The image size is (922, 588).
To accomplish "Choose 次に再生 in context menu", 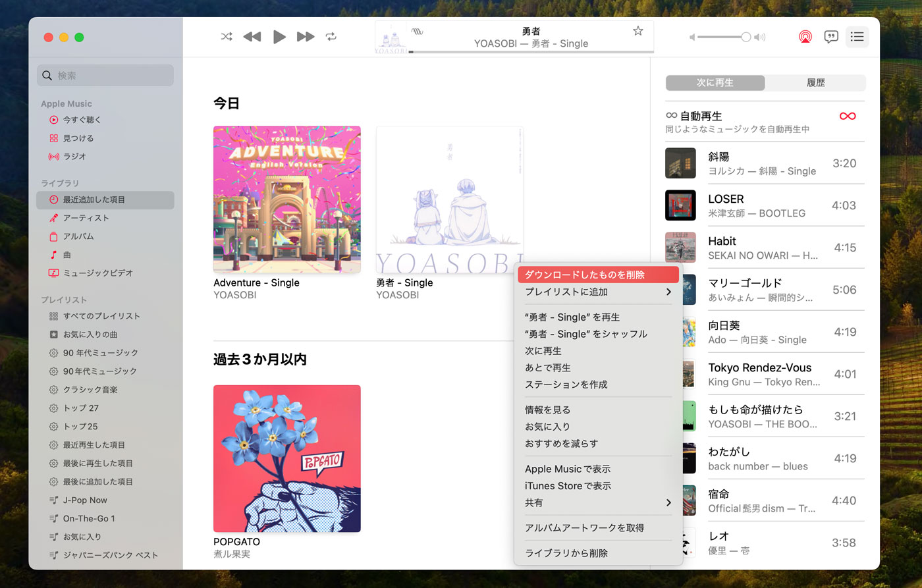I will click(598, 351).
